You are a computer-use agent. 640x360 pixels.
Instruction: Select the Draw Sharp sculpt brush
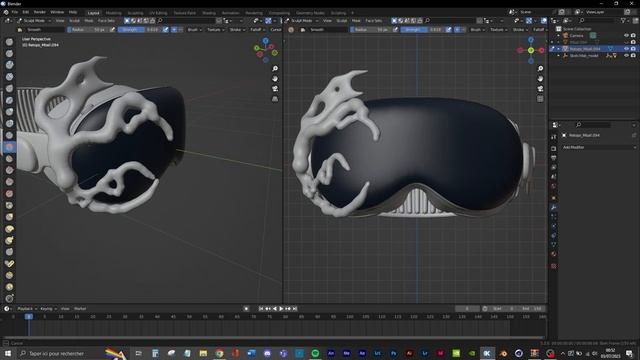click(9, 53)
